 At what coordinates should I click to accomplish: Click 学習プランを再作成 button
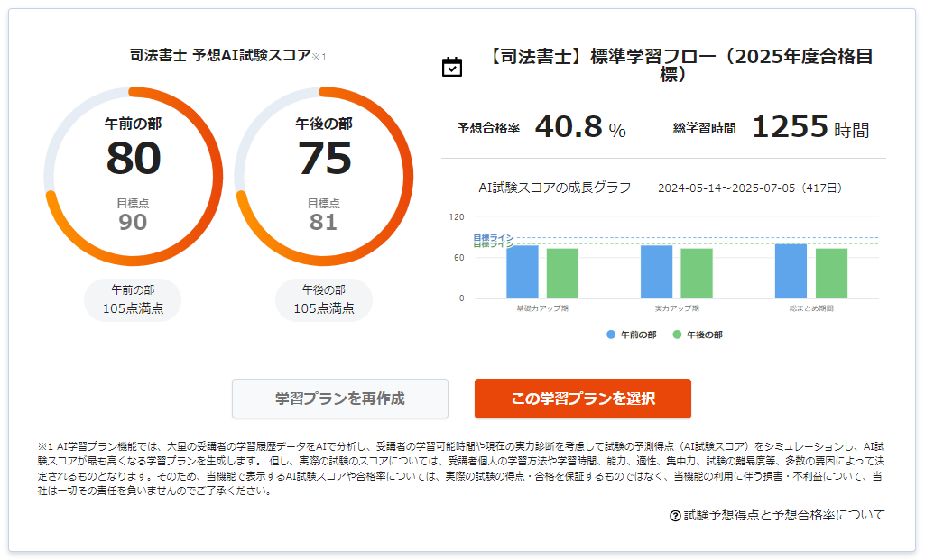click(340, 399)
